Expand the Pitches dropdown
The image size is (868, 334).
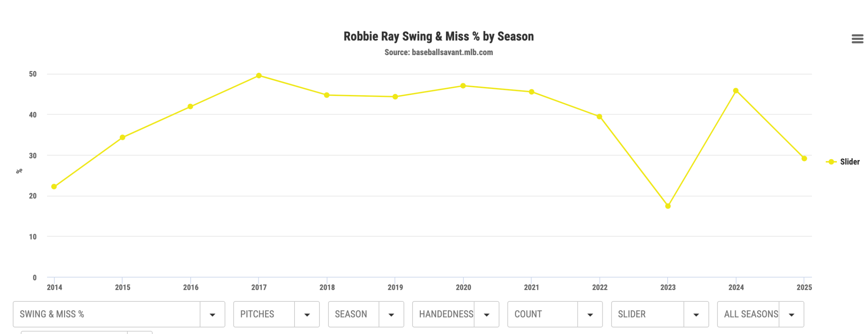276,314
